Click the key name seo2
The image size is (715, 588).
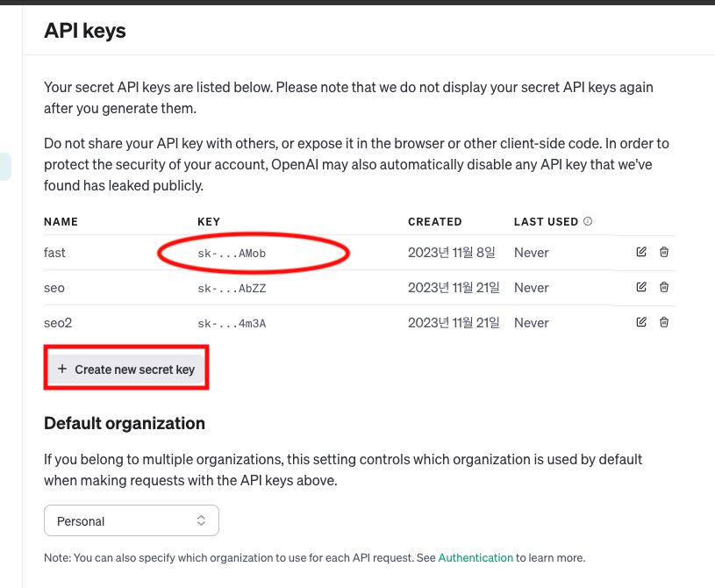point(58,322)
